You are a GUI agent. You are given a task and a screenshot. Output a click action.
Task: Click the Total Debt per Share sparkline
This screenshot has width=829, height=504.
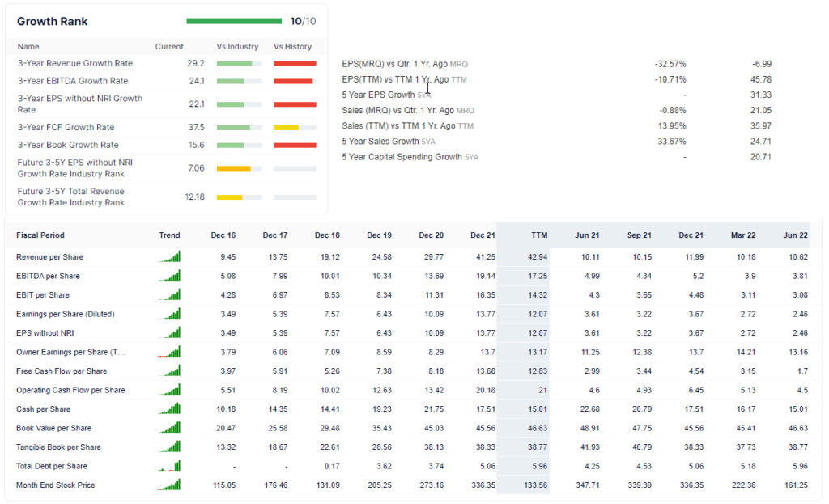point(169,466)
